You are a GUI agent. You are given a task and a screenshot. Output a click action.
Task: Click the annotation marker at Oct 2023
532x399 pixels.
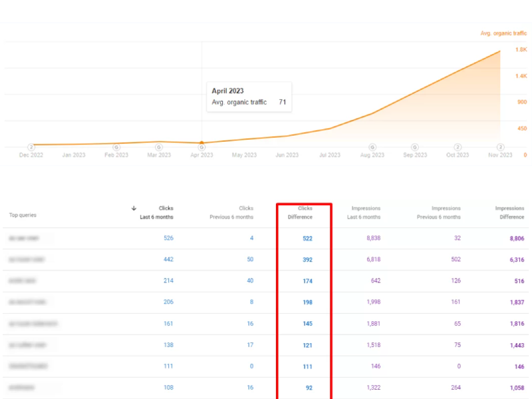coord(458,147)
